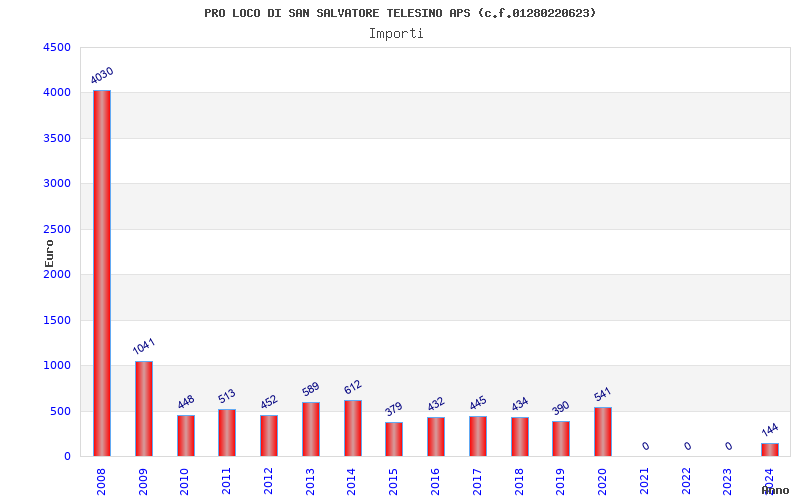Click the 1041 value label

pyautogui.click(x=144, y=346)
